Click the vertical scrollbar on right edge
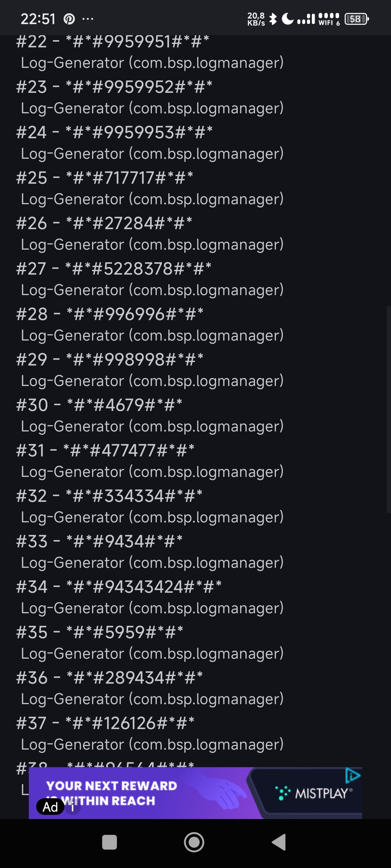 point(388,409)
